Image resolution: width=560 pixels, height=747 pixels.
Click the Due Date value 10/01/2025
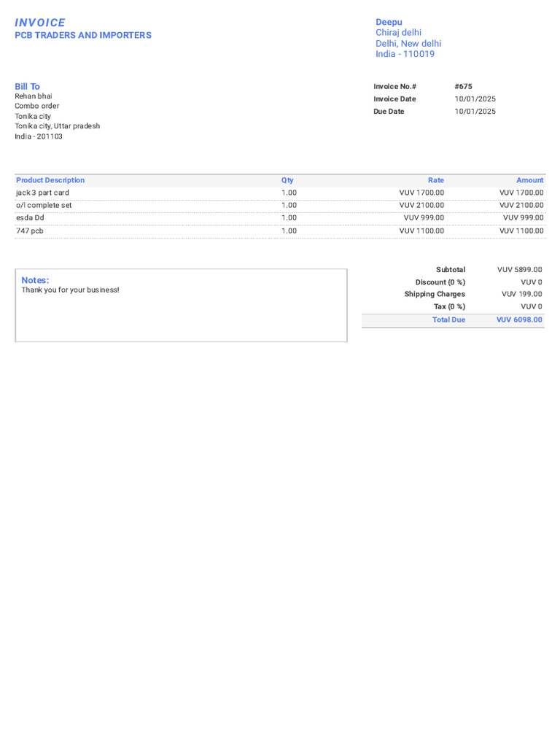tap(475, 111)
